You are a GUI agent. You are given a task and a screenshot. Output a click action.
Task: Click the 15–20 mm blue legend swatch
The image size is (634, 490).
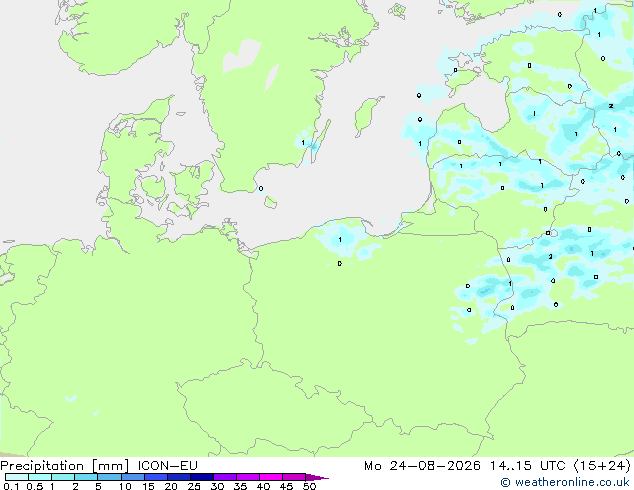[156, 477]
